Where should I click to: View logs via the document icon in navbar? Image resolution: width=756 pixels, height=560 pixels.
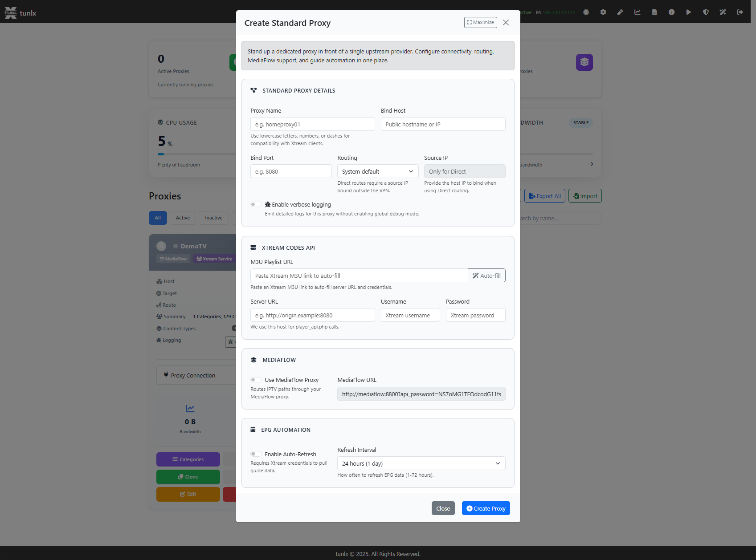(654, 12)
